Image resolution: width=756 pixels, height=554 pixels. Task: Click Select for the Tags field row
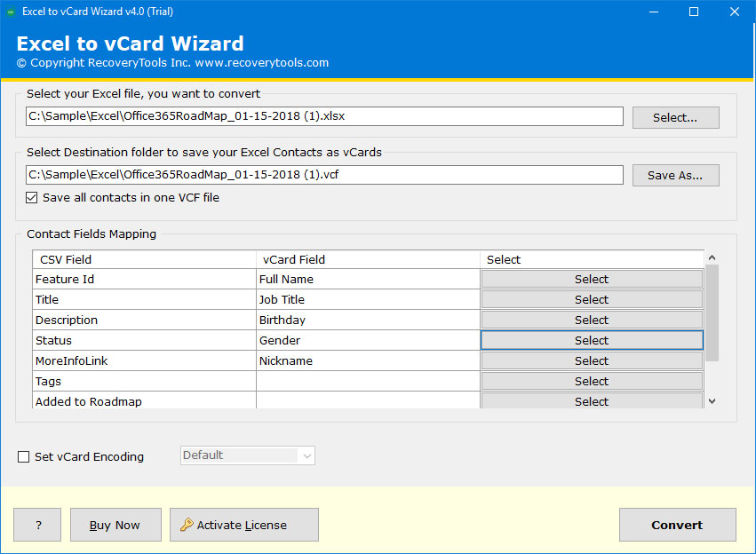point(591,381)
